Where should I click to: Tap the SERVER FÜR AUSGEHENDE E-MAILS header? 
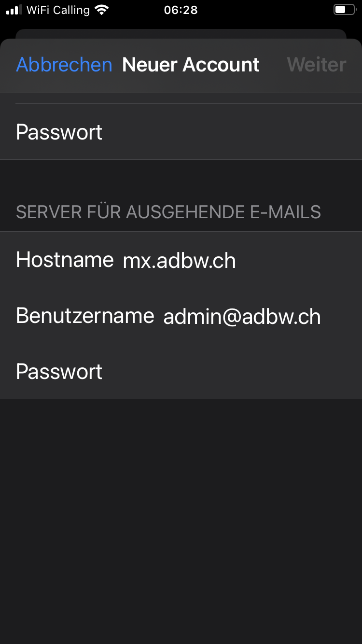[x=168, y=212]
